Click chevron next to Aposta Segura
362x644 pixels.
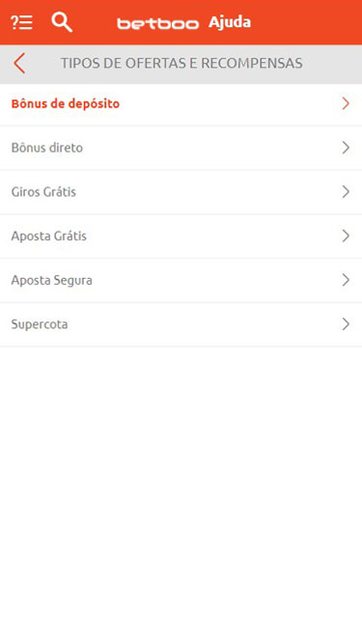click(346, 281)
